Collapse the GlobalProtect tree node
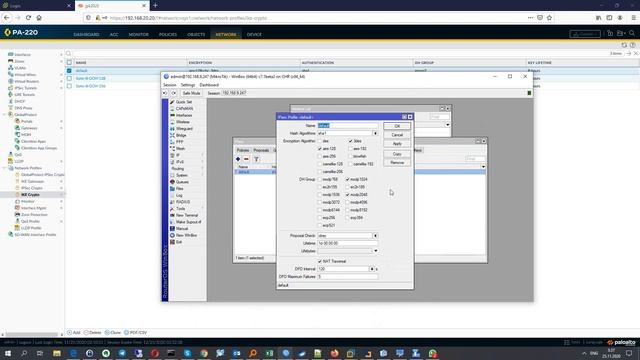 4,115
